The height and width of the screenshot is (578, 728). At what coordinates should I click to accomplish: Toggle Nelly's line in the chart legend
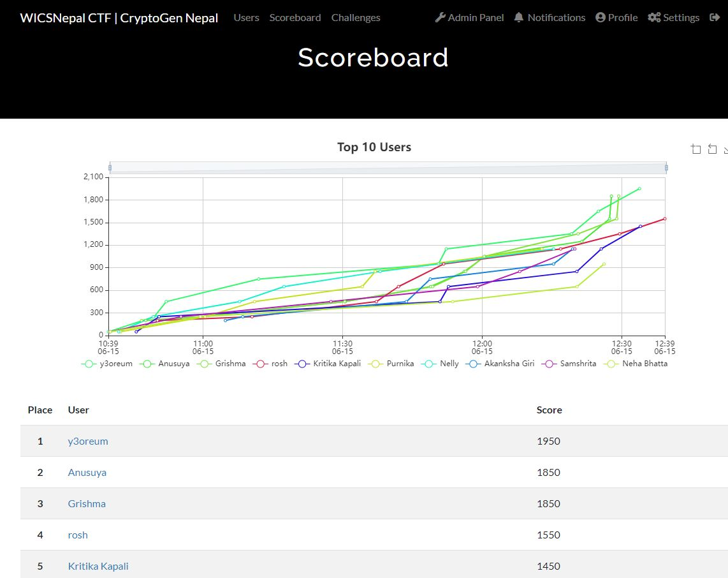[x=446, y=364]
